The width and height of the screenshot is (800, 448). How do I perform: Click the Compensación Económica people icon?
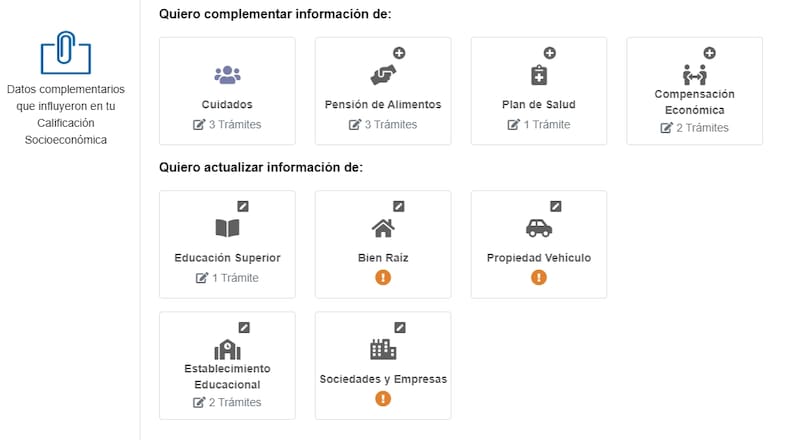tap(694, 74)
